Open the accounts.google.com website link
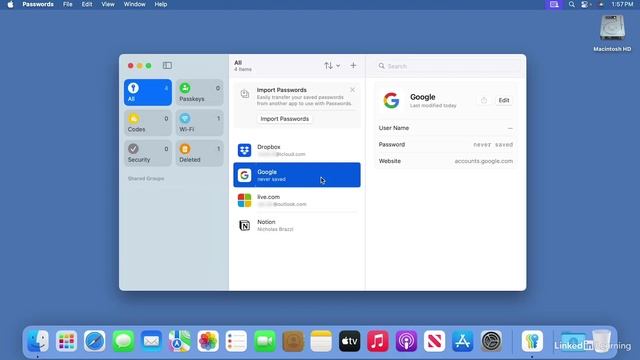The image size is (640, 360). 484,161
